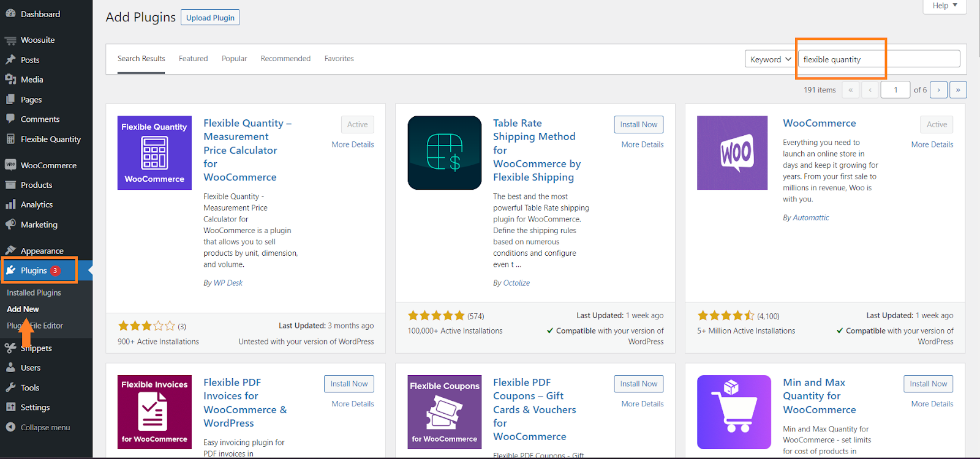This screenshot has width=980, height=459.
Task: Open the Table Rate Shipping plugin thumbnail
Action: 445,152
